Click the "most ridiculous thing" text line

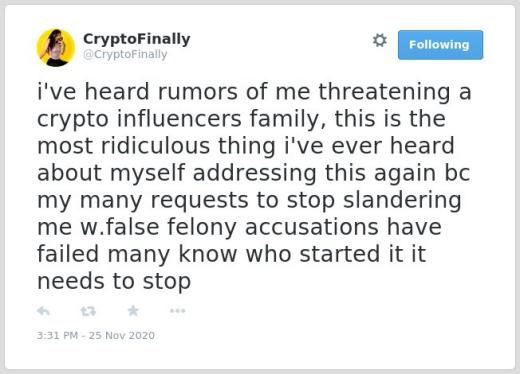coord(246,146)
